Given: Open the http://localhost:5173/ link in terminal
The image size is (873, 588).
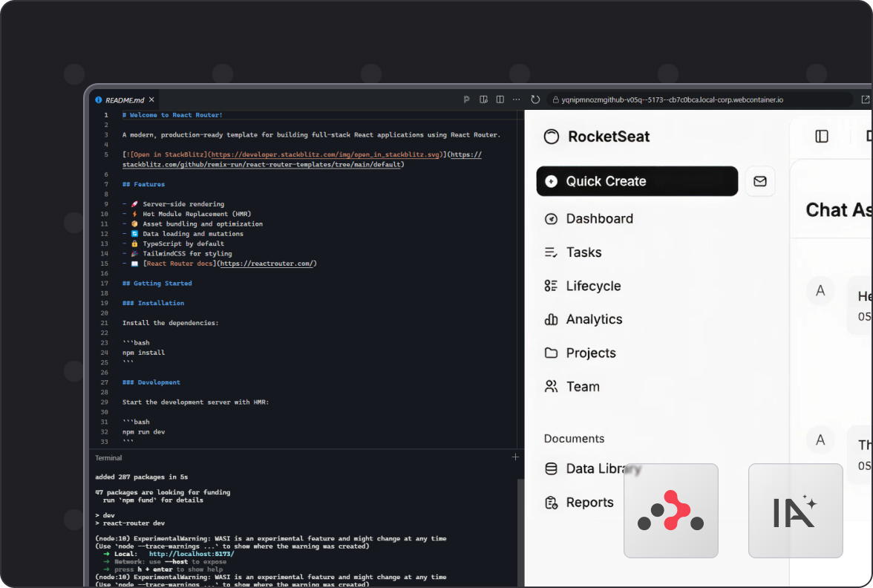Looking at the screenshot, I should [x=192, y=554].
